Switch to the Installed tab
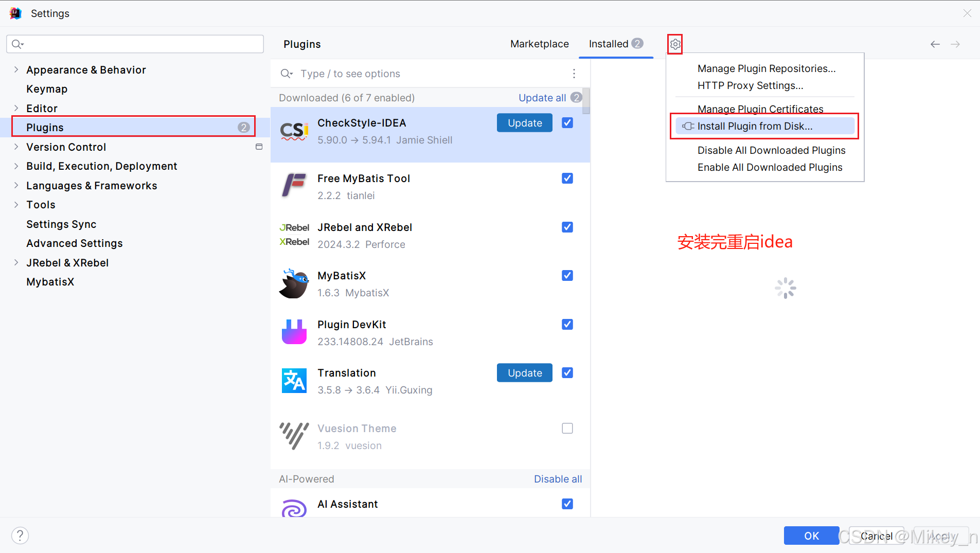Screen dimensions: 980x553 616,44
